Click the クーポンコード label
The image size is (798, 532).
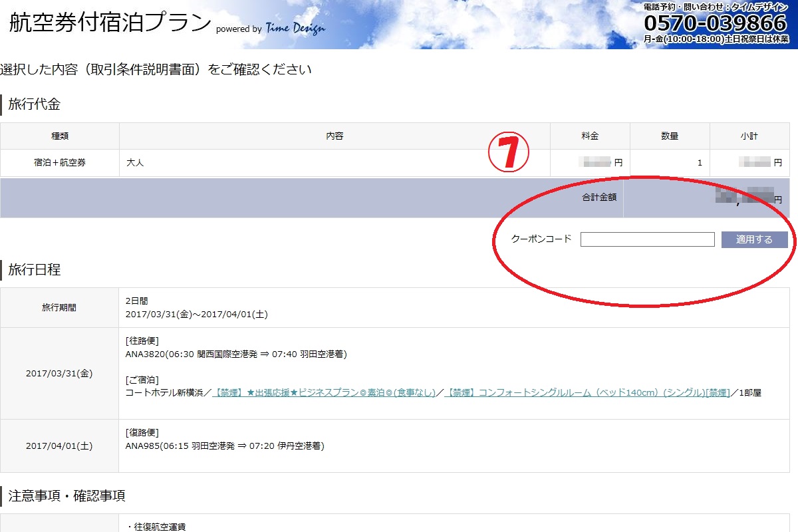[x=541, y=239]
